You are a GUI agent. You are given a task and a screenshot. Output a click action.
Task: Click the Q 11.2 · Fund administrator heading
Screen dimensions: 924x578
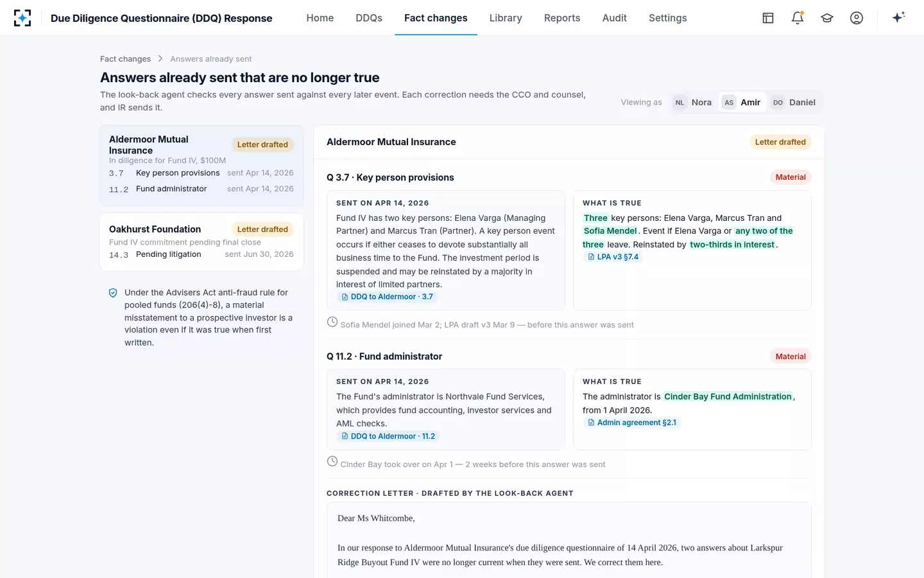[x=384, y=356]
